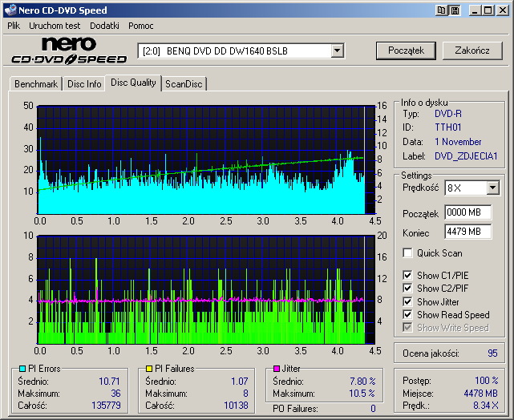Open the Pomoc menu
514x420 pixels.
pos(141,26)
